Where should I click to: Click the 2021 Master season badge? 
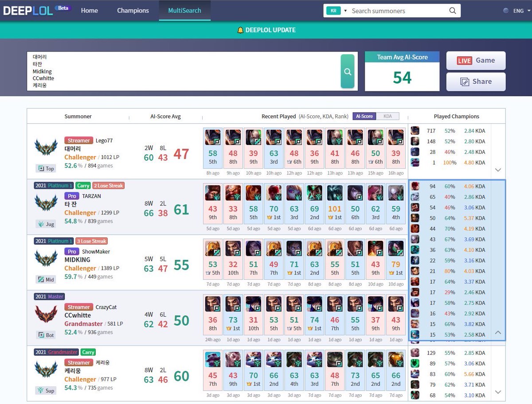(50, 296)
